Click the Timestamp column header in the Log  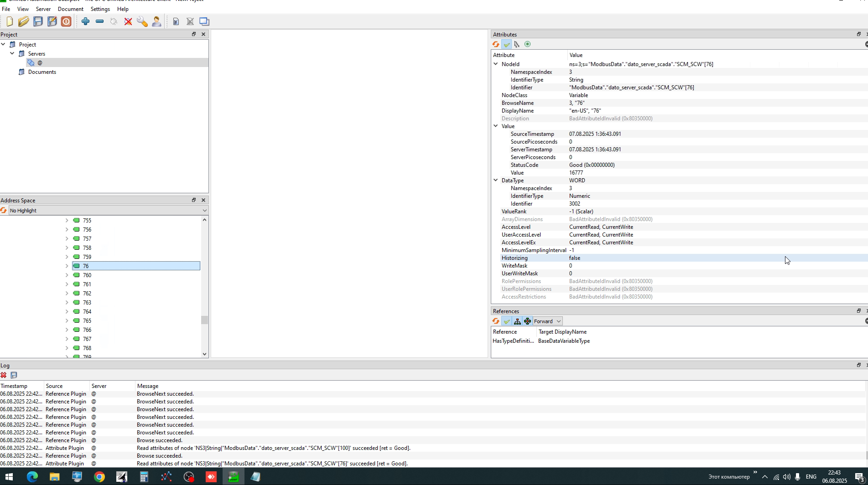pyautogui.click(x=14, y=386)
